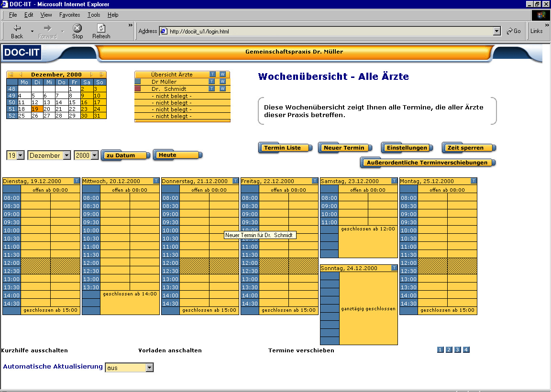Expand the toolbar overflow chevron
This screenshot has height=392, width=551.
tap(131, 25)
